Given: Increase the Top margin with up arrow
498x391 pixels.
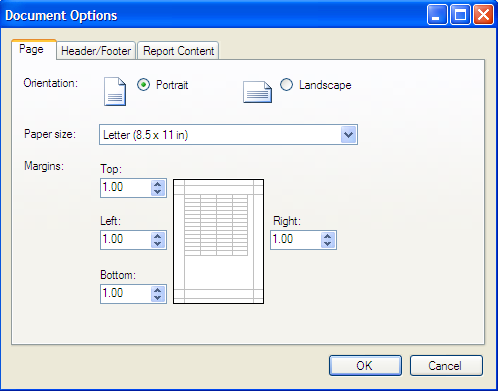Looking at the screenshot, I should pos(158,184).
